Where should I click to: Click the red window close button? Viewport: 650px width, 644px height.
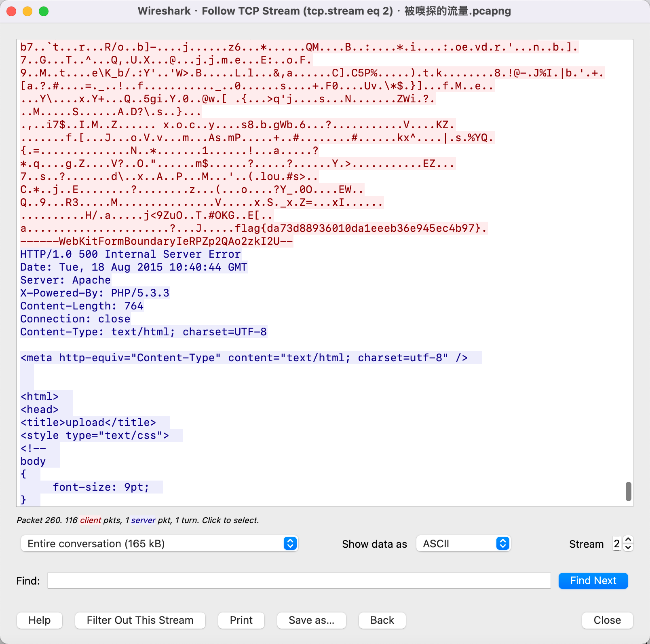click(x=11, y=11)
